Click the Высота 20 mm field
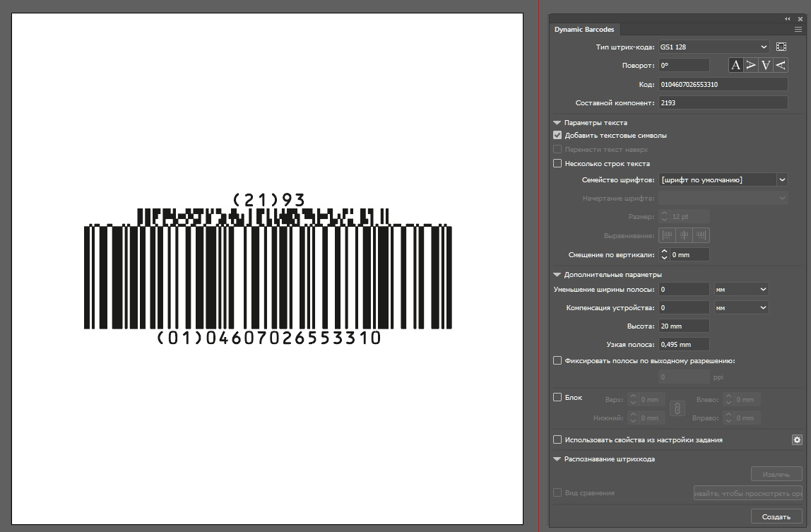The width and height of the screenshot is (811, 532). click(x=684, y=326)
